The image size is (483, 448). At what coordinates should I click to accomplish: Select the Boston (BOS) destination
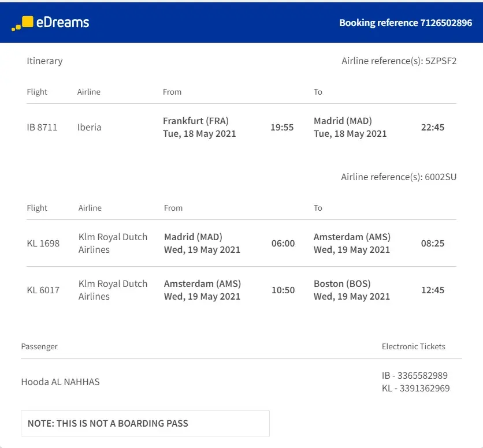coord(342,283)
